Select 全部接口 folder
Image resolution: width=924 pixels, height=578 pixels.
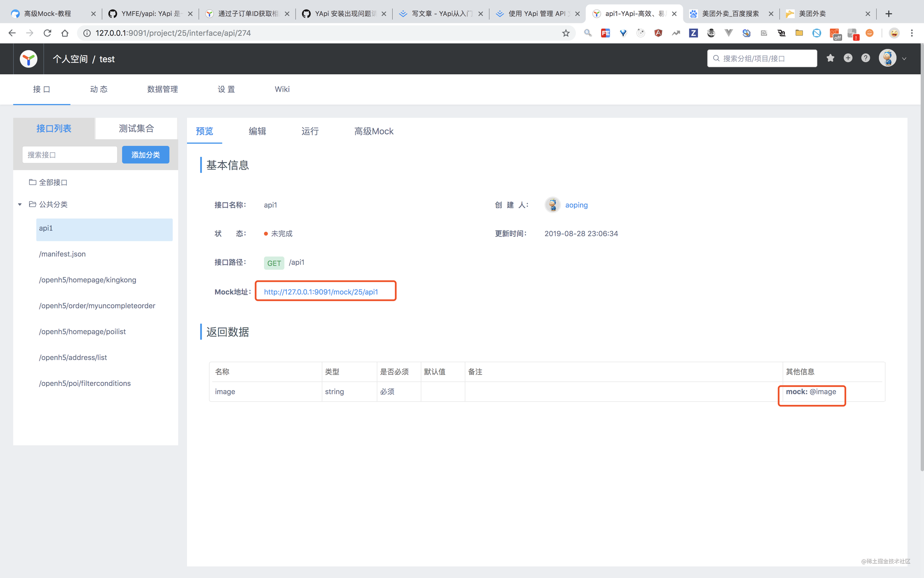pyautogui.click(x=49, y=182)
